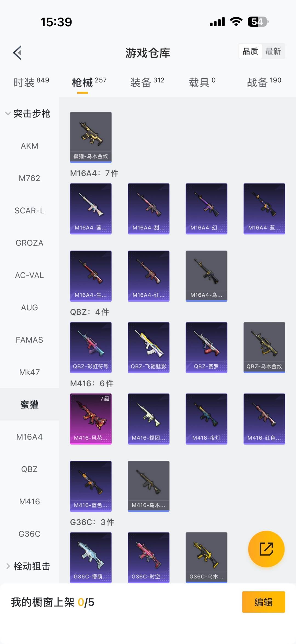This screenshot has height=644, width=296.
Task: Open the QBZ-彩虹符号 skin
Action: tap(91, 347)
